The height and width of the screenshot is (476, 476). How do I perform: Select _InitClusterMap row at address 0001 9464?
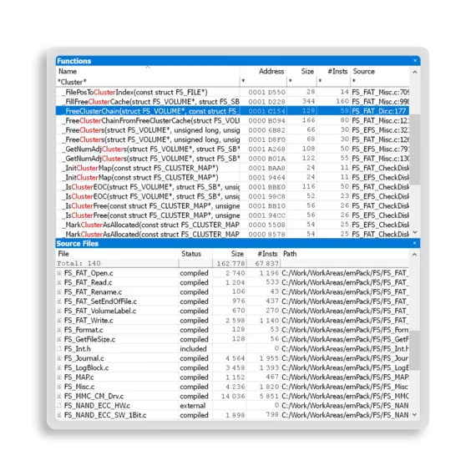pyautogui.click(x=232, y=177)
